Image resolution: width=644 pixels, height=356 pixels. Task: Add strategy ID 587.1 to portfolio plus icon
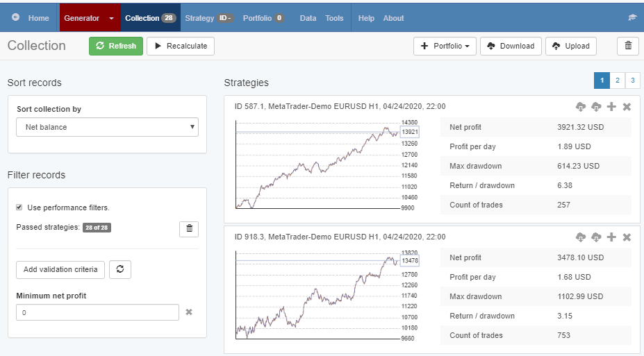click(611, 106)
